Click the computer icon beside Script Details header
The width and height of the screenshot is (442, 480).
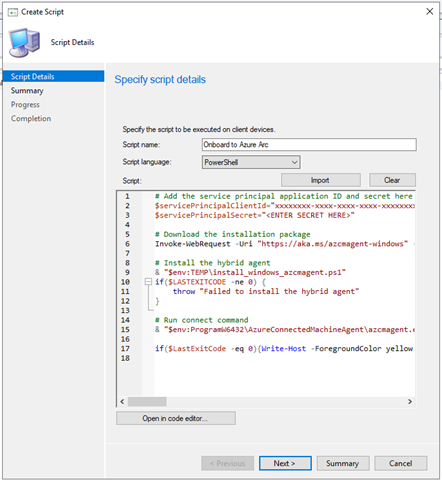(24, 42)
